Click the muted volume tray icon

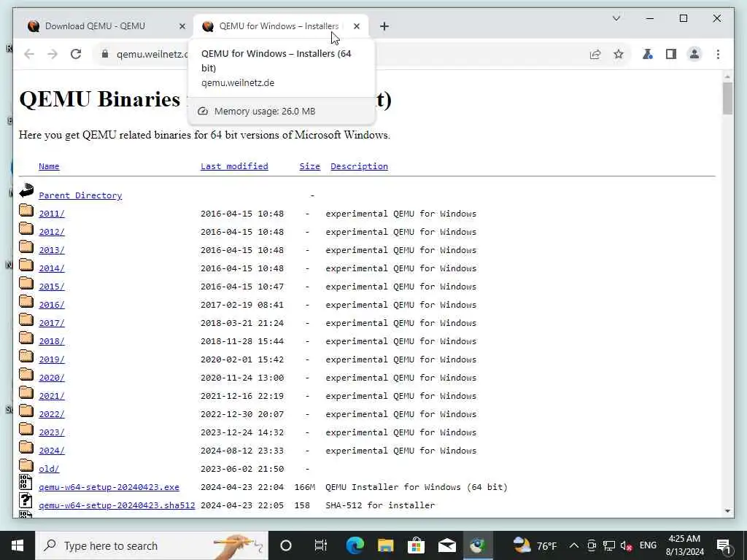point(627,545)
